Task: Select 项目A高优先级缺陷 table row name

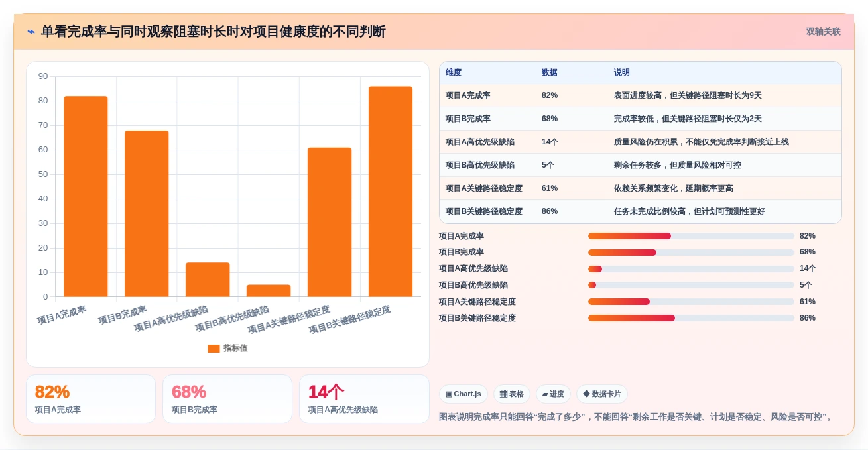Action: tap(480, 142)
